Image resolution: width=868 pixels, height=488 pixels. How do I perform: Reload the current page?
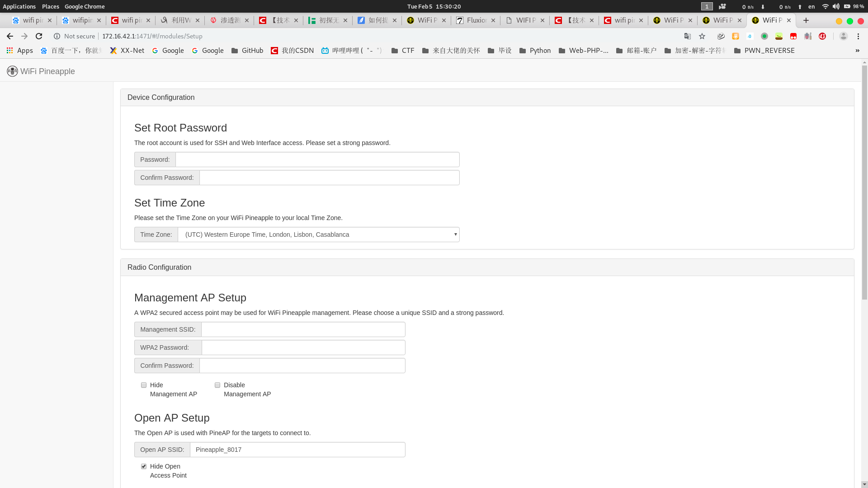pos(39,36)
